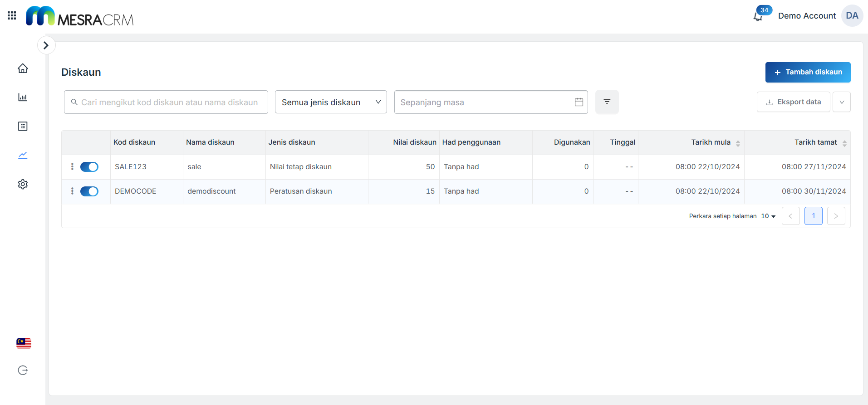Open the three-dot menu for DEMOCODE row
Image resolution: width=868 pixels, height=405 pixels.
[72, 191]
